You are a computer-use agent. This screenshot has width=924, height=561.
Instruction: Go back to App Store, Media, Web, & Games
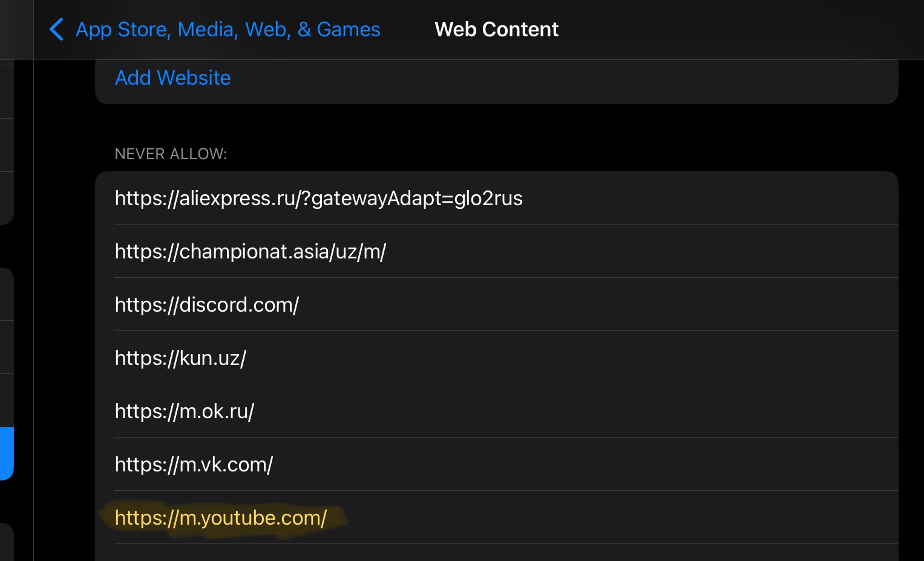[x=228, y=29]
